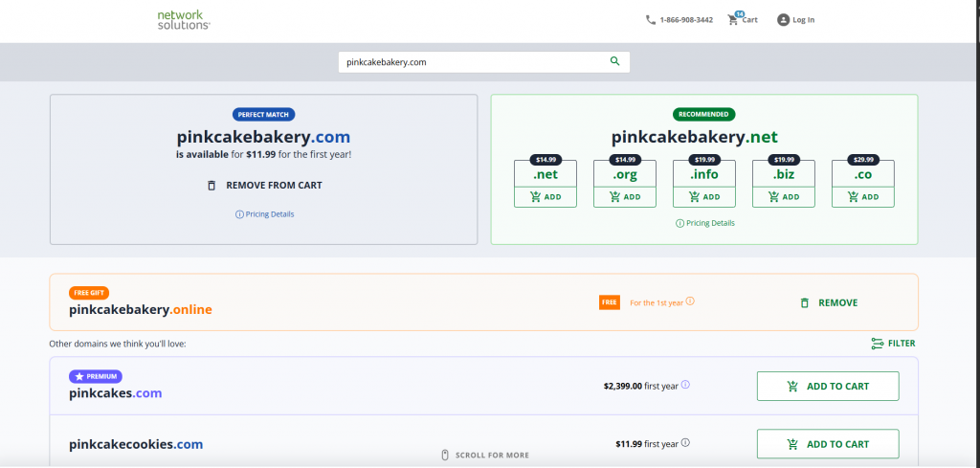The image size is (980, 468).
Task: Click the pinkcakebakery.online domain name
Action: [141, 309]
